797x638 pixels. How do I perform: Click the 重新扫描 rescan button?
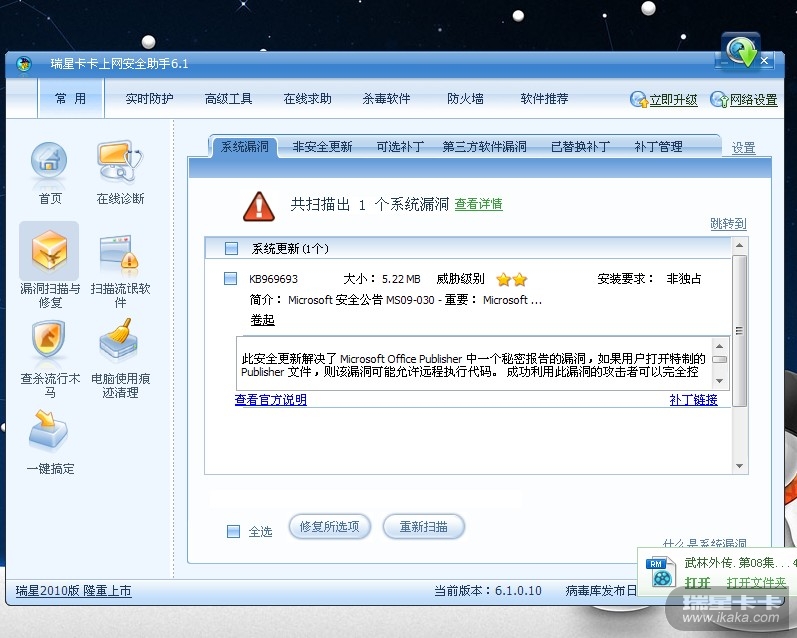pos(423,527)
